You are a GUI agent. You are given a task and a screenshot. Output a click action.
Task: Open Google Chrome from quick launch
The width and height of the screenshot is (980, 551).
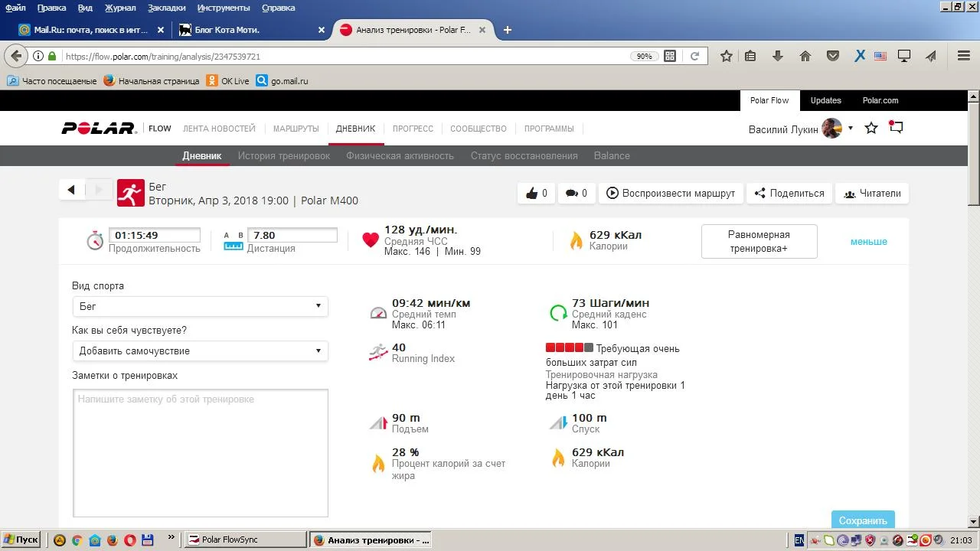coord(77,540)
